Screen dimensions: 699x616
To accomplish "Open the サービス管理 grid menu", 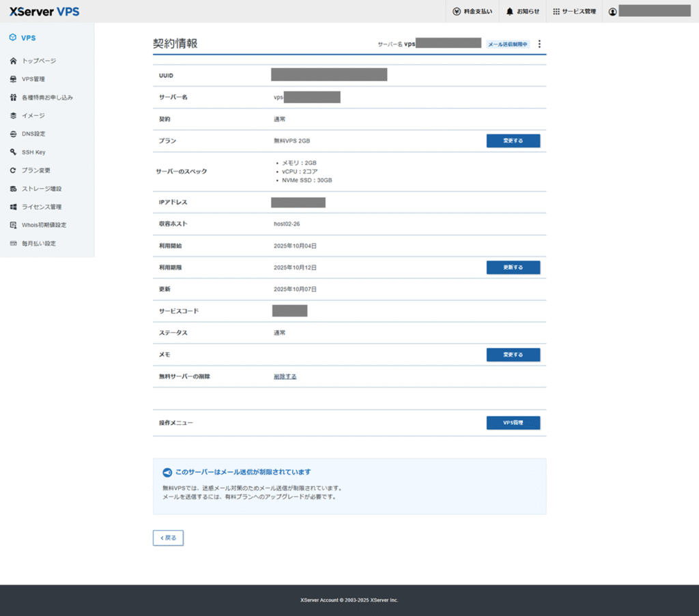I will coord(575,12).
